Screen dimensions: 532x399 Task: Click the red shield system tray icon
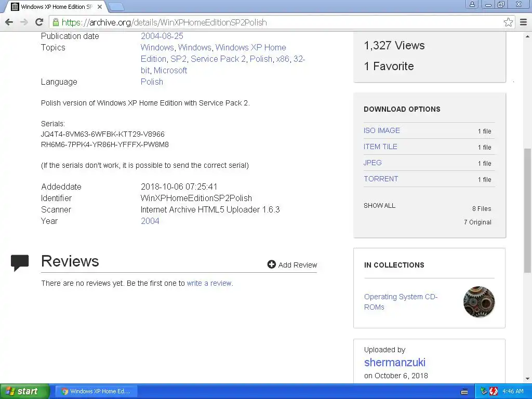(494, 391)
